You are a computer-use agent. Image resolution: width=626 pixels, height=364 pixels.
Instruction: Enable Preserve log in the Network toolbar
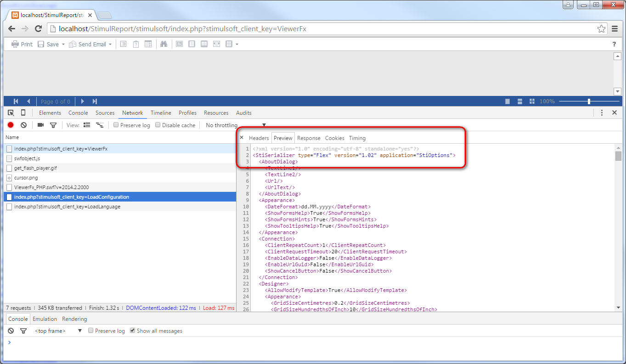[x=116, y=125]
